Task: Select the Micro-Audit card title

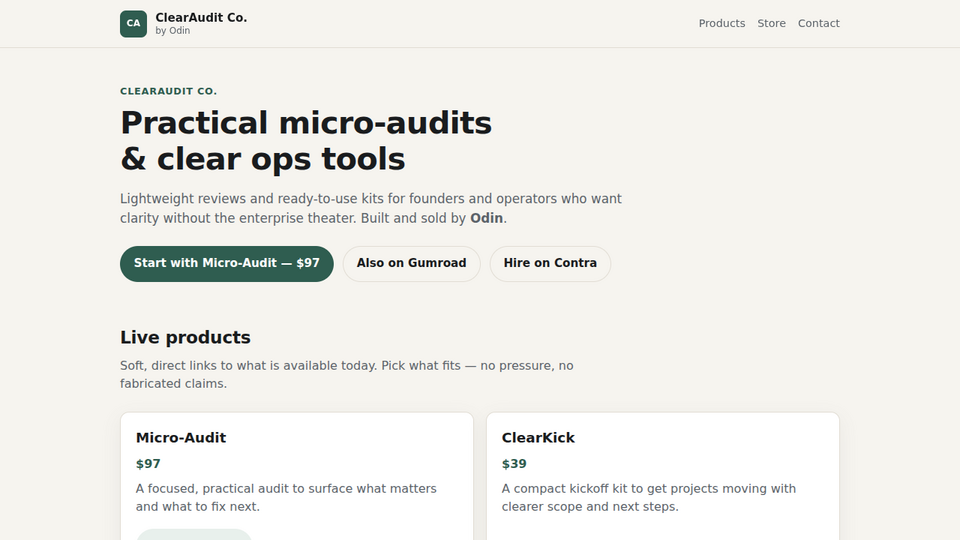Action: [181, 438]
